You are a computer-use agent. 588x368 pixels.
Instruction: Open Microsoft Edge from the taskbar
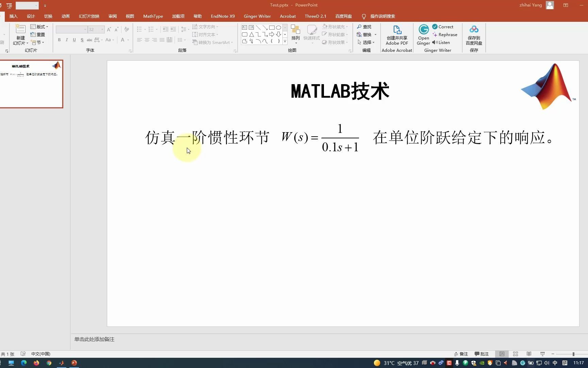click(x=23, y=363)
